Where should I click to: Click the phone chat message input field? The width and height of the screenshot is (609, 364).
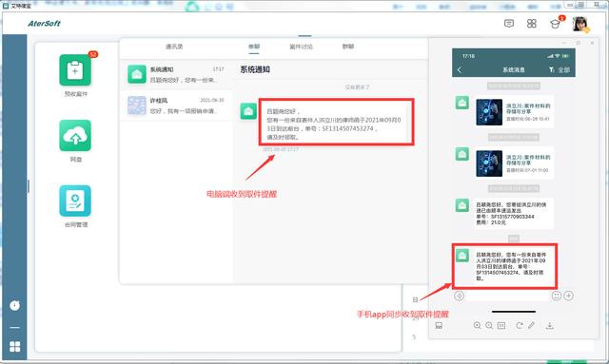pyautogui.click(x=507, y=296)
